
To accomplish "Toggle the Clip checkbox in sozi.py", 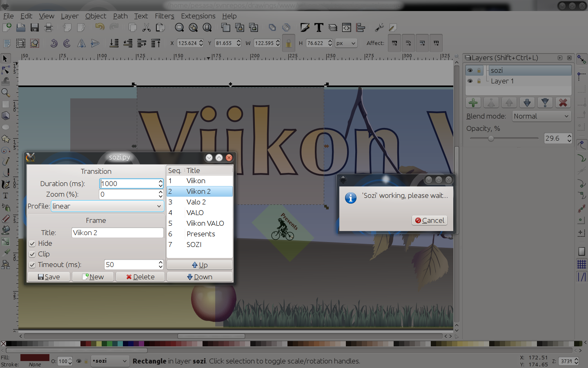I will coord(32,254).
